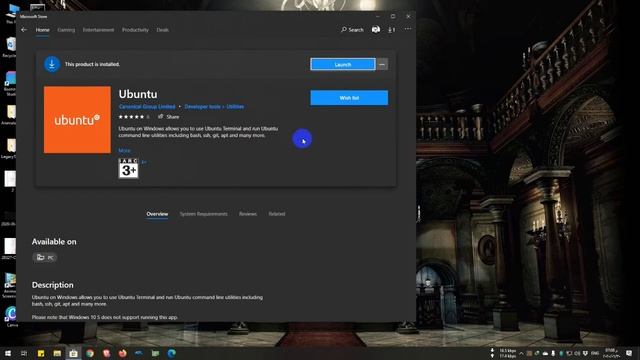Expand the description with More link
The width and height of the screenshot is (640, 360).
click(x=124, y=151)
